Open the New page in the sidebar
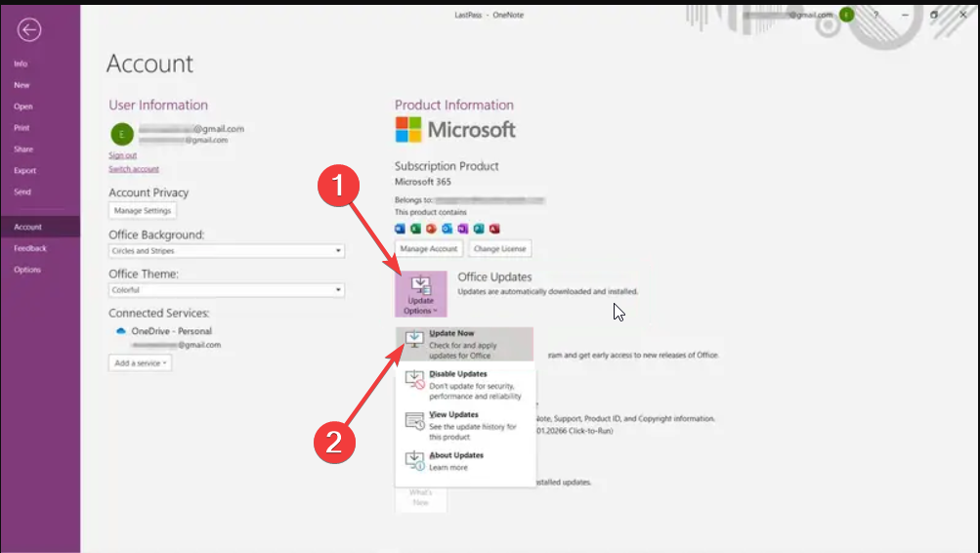This screenshot has width=980, height=553. (x=21, y=85)
